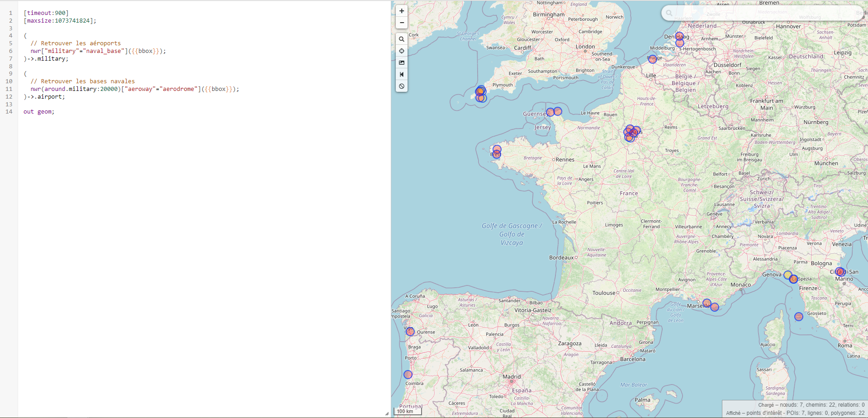Click the marker at Brugge
The height and width of the screenshot is (418, 868).
click(652, 59)
